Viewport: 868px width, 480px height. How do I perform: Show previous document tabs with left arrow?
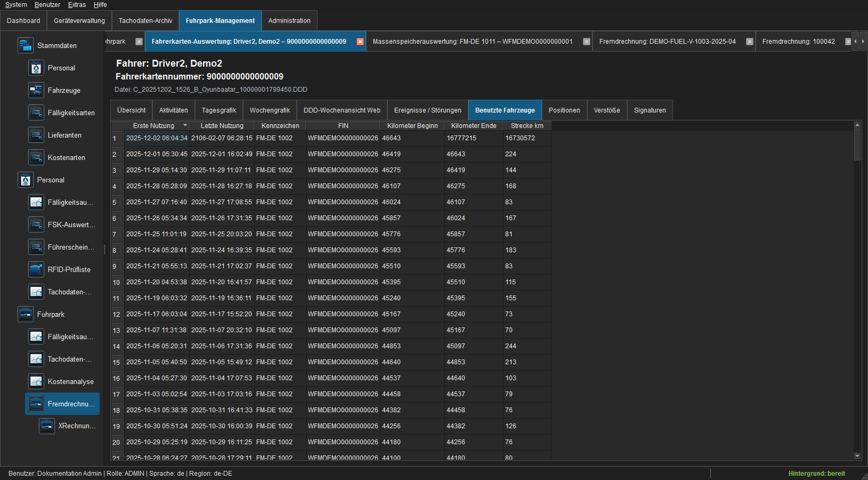click(x=855, y=41)
